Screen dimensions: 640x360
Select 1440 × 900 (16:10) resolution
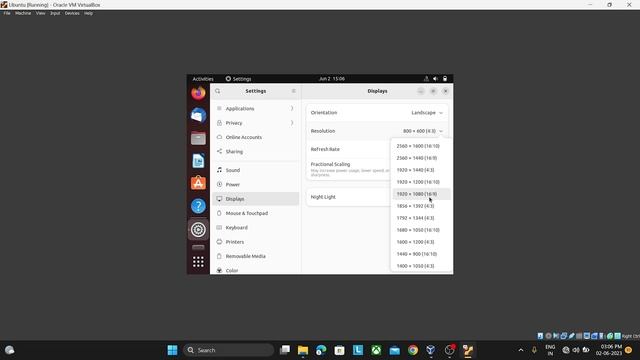pos(421,254)
